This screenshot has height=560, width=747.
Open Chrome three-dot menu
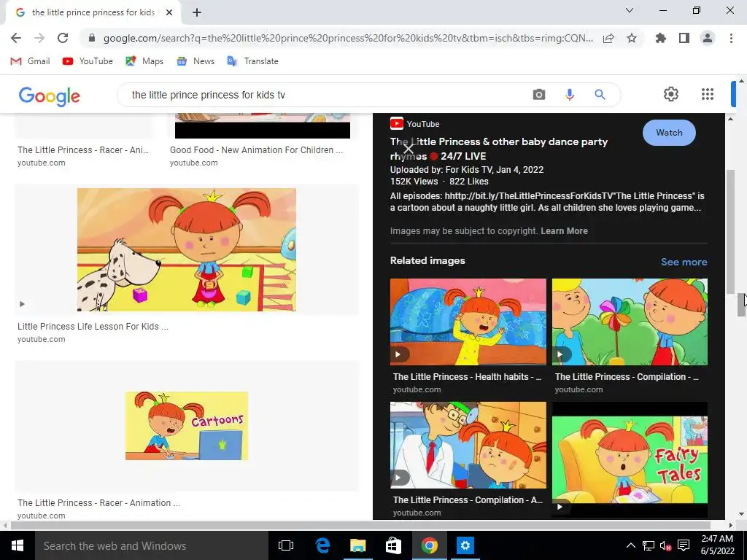731,38
